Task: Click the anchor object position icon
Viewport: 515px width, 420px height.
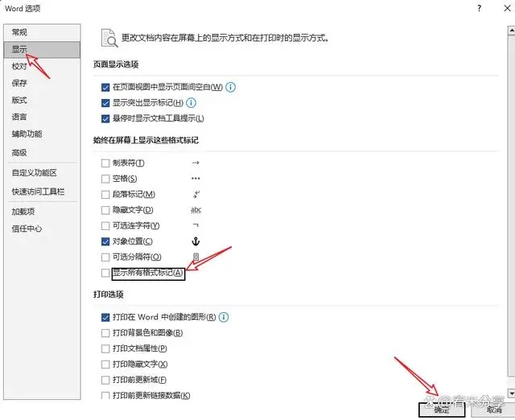Action: (196, 241)
